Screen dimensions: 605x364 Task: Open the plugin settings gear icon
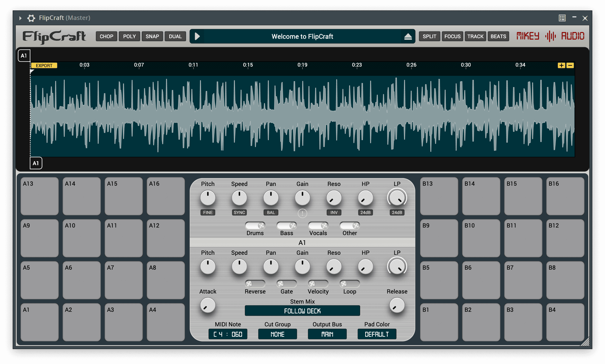[x=31, y=18]
